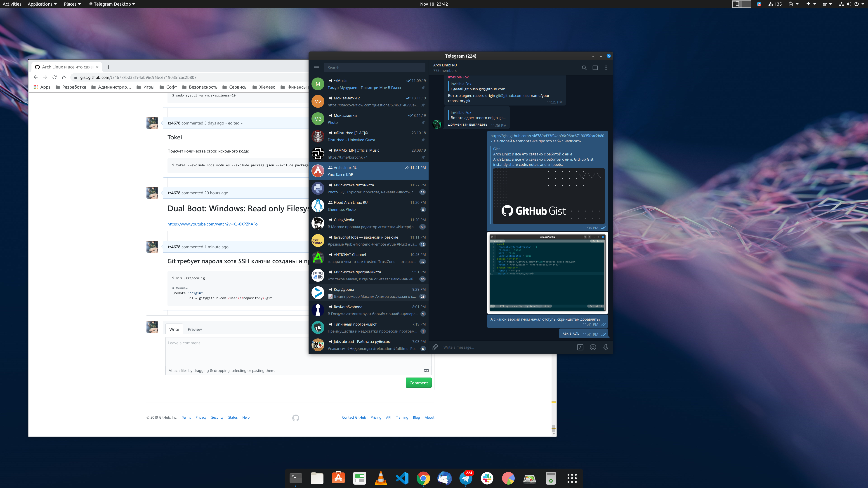Open VLC from the dock
The width and height of the screenshot is (868, 488).
pyautogui.click(x=381, y=478)
